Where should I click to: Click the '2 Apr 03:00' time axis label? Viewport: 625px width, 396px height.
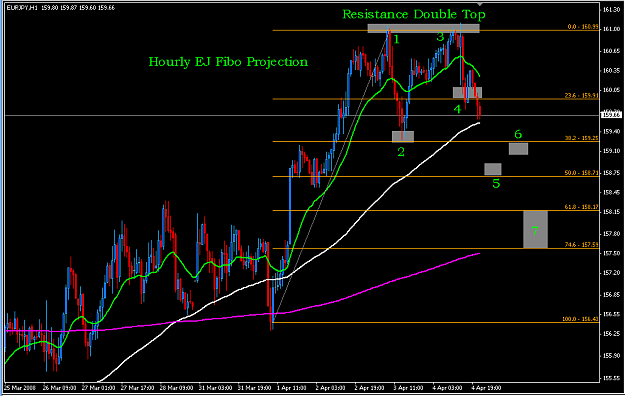[330, 388]
